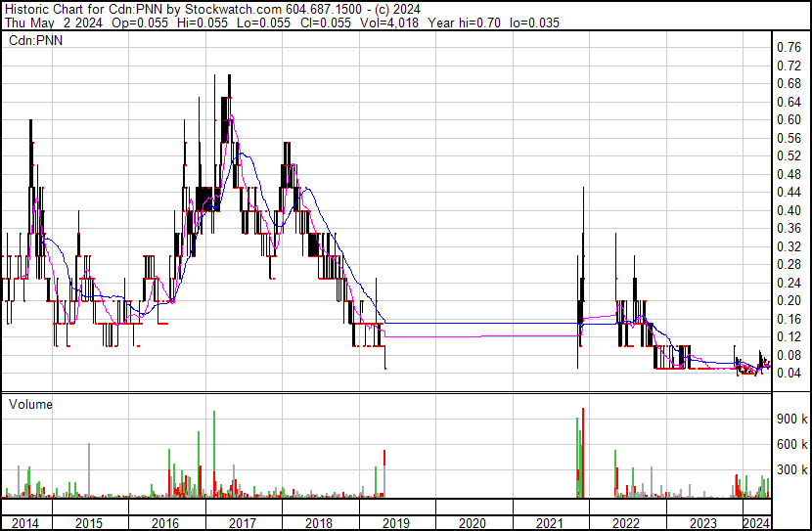The height and width of the screenshot is (531, 812).
Task: Click the 0.44 price axis label
Action: pyautogui.click(x=789, y=192)
